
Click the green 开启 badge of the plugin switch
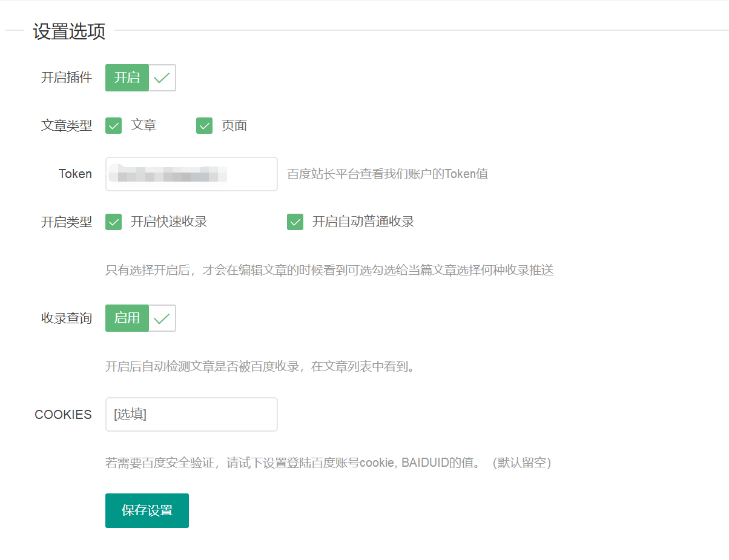pyautogui.click(x=127, y=77)
